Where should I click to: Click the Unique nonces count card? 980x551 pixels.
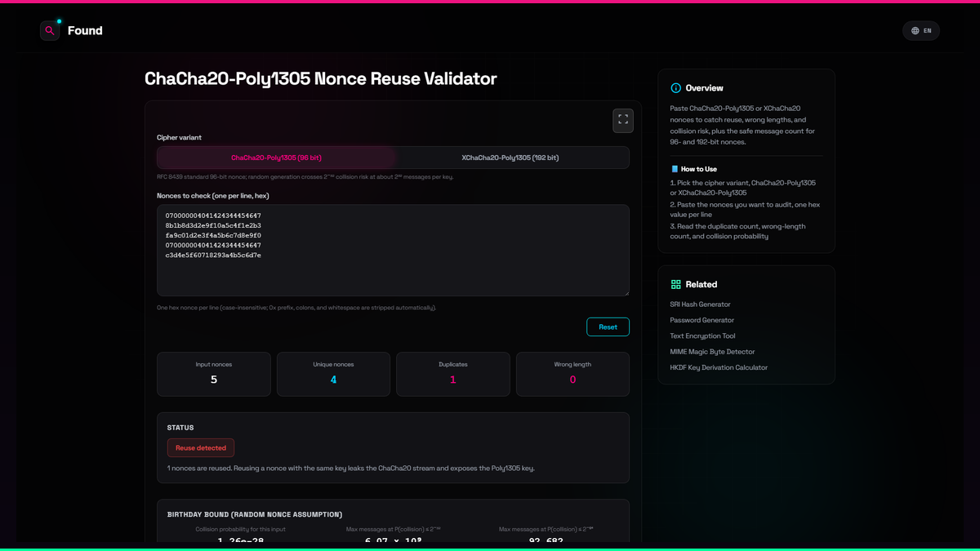(x=333, y=374)
